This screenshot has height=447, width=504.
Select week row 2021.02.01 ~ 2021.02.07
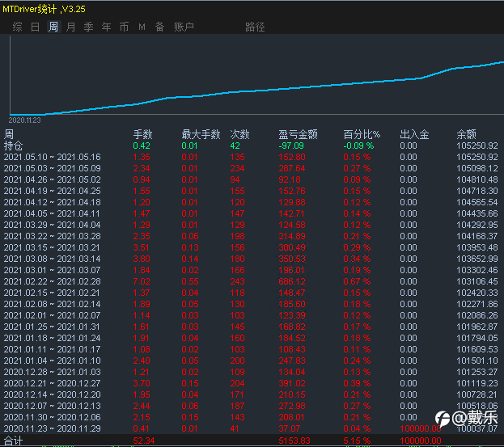[52, 315]
